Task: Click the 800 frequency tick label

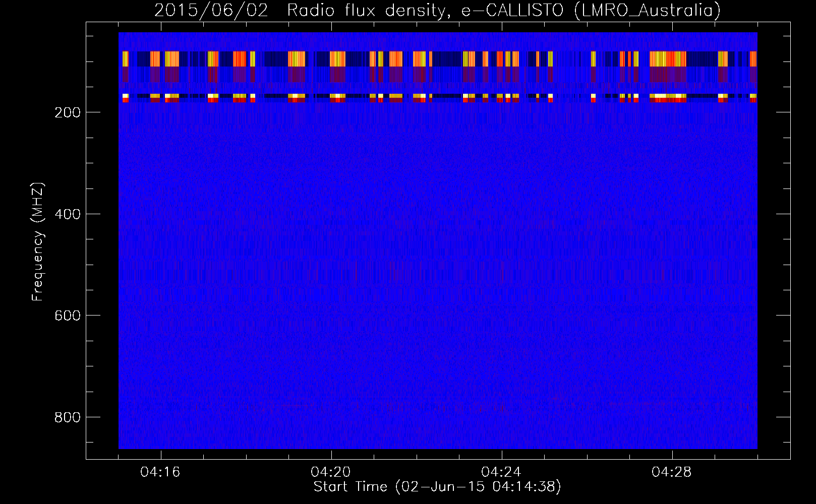Action: (68, 417)
